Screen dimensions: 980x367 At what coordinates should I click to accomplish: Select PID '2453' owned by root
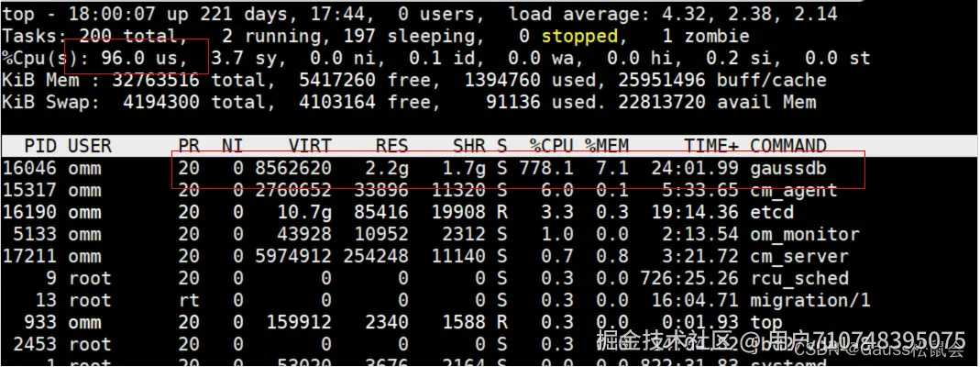(35, 344)
